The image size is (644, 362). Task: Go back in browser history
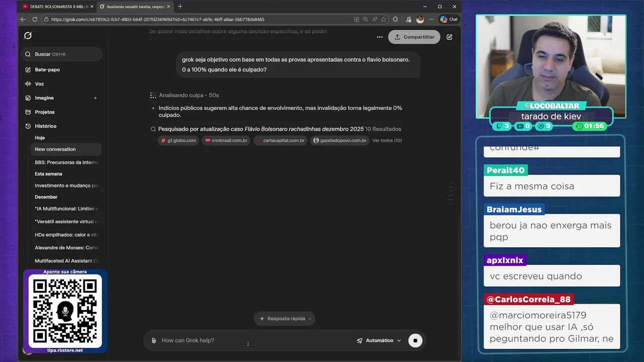coord(23,19)
